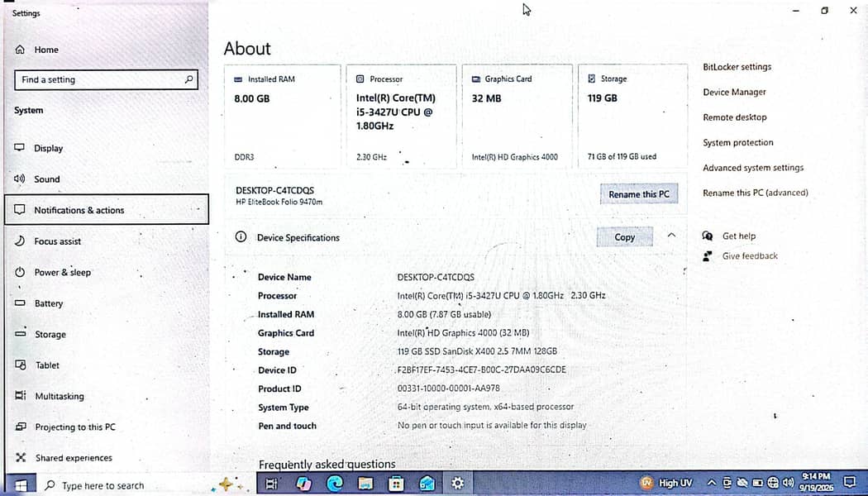Screen dimensions: 868x496
Task: Click the 119 GB SSD SanDisk storage value
Action: click(477, 351)
